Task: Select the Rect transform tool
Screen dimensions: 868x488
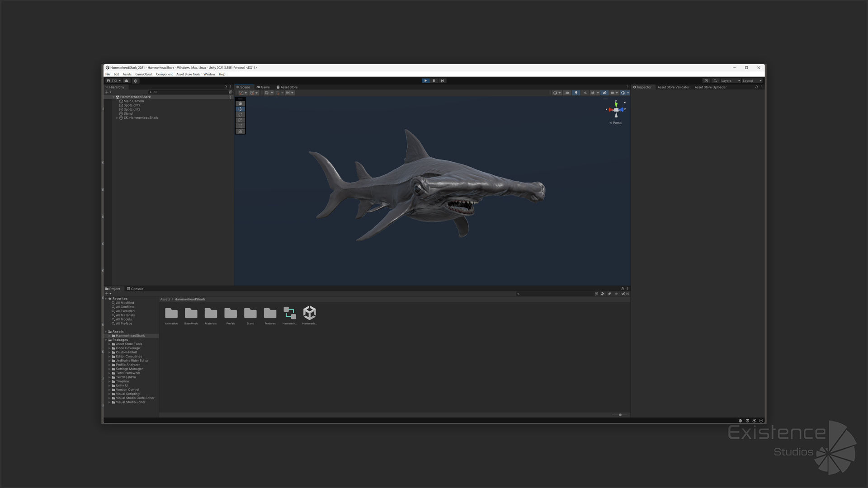Action: (x=241, y=126)
